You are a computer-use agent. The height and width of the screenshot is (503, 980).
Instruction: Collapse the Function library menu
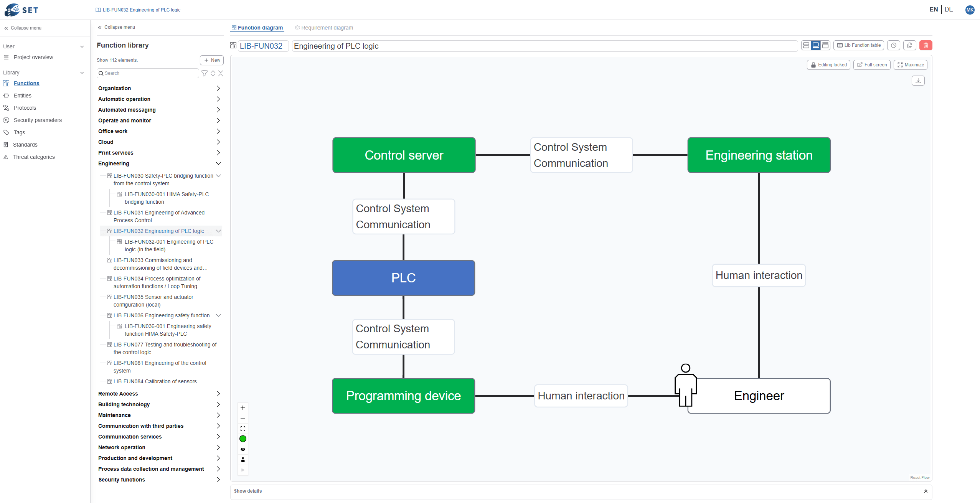[x=116, y=27]
